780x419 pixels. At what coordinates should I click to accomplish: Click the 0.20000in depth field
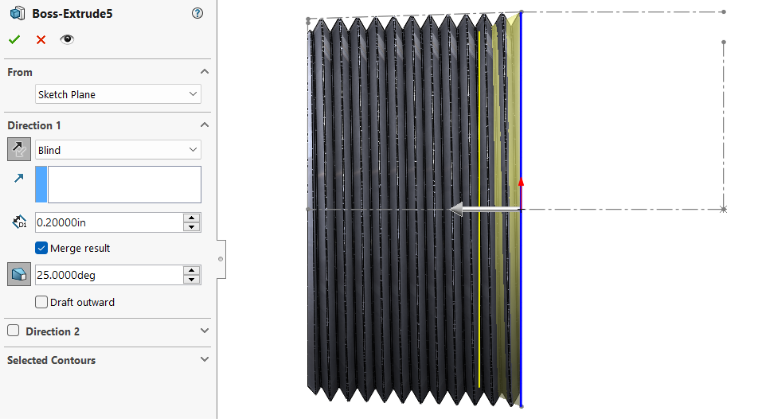[x=108, y=222]
